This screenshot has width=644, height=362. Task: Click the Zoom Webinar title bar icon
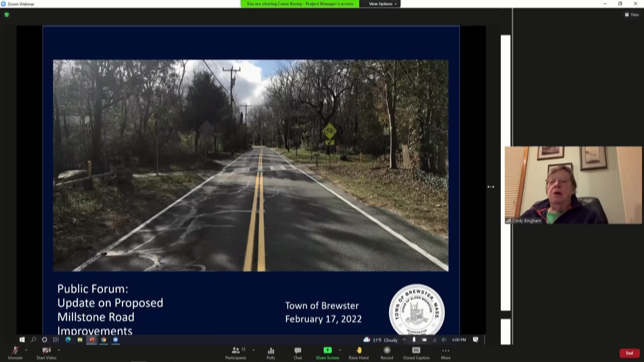pyautogui.click(x=3, y=4)
